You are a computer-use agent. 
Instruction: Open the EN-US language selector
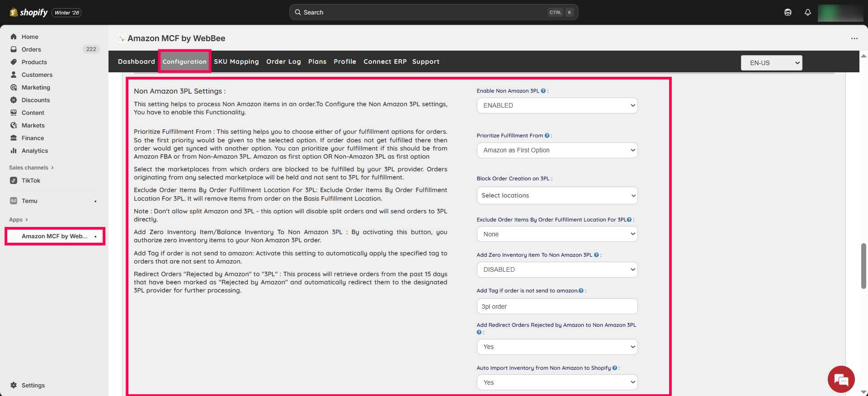[771, 63]
